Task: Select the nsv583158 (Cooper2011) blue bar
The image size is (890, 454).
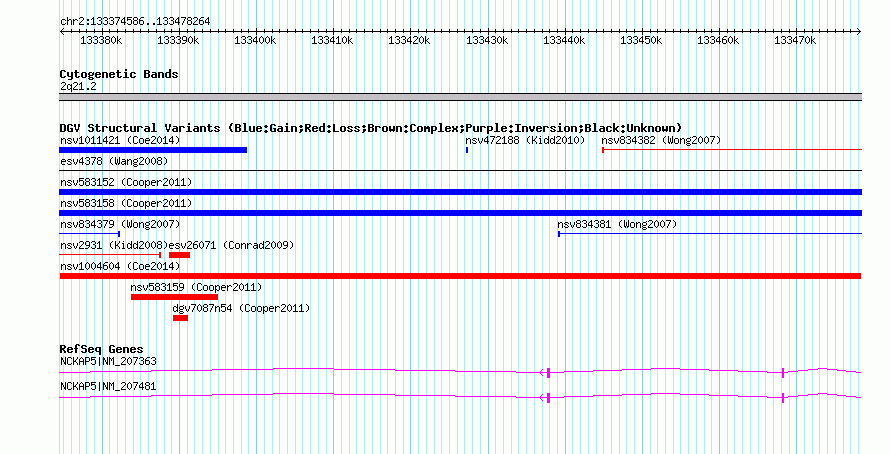Action: click(x=461, y=213)
